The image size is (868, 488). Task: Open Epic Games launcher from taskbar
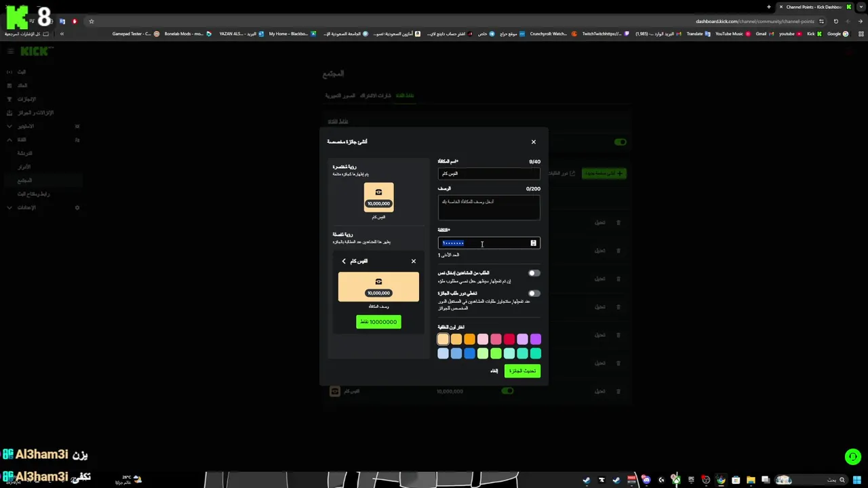pyautogui.click(x=691, y=480)
